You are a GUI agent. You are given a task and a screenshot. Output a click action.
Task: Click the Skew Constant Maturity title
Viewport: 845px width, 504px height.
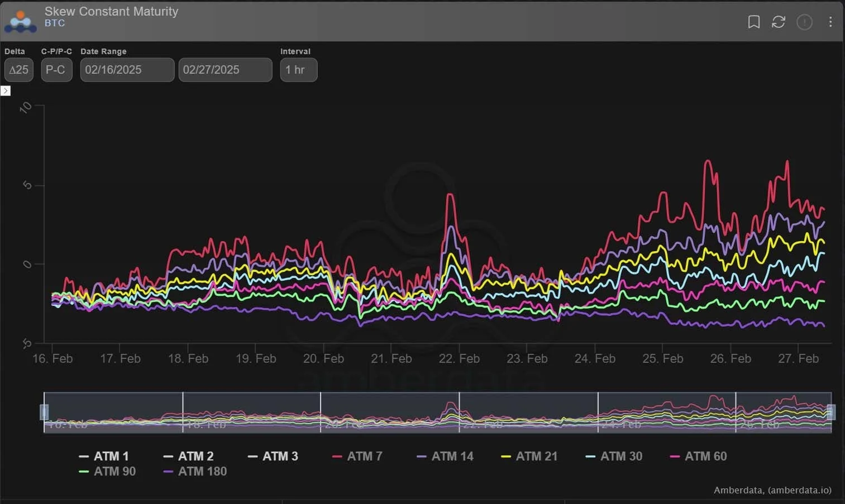[x=111, y=11]
